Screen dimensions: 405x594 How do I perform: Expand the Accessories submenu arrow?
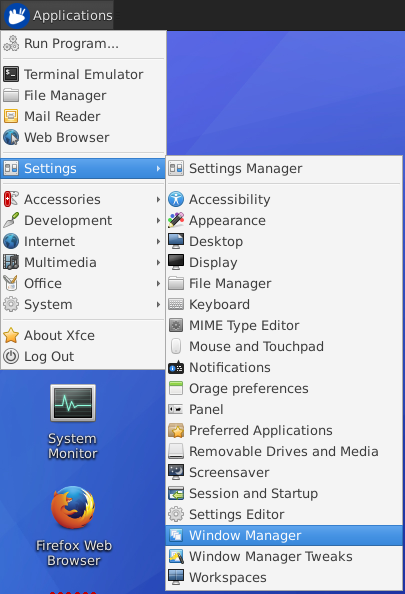point(158,200)
